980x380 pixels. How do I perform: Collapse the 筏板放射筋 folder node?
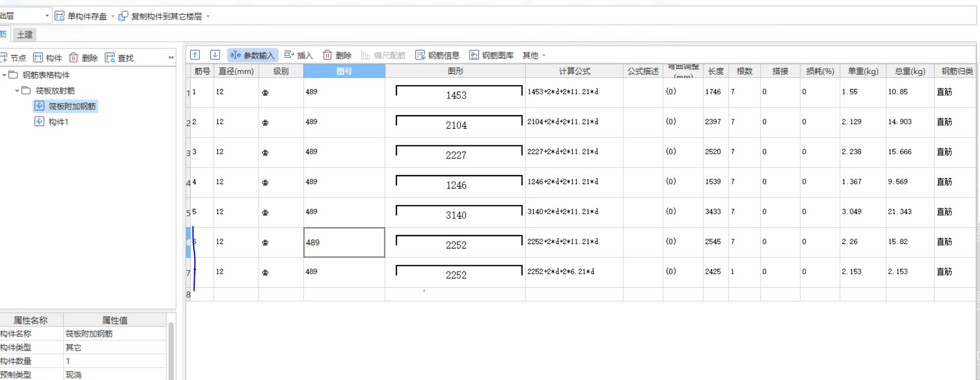(17, 91)
